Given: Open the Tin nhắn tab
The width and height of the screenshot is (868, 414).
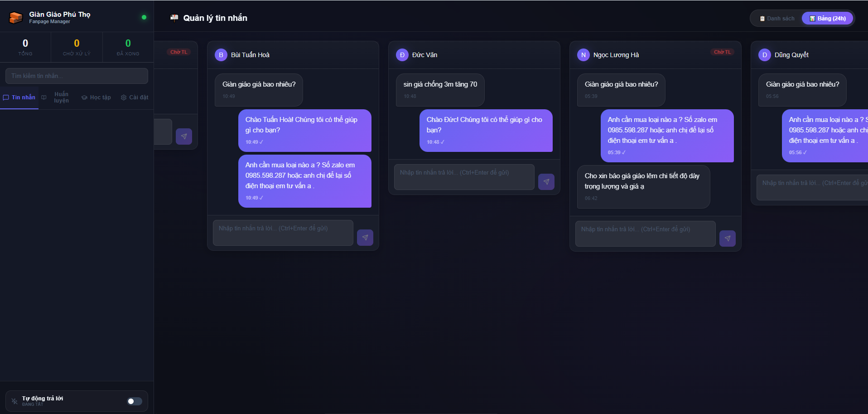Looking at the screenshot, I should (19, 97).
